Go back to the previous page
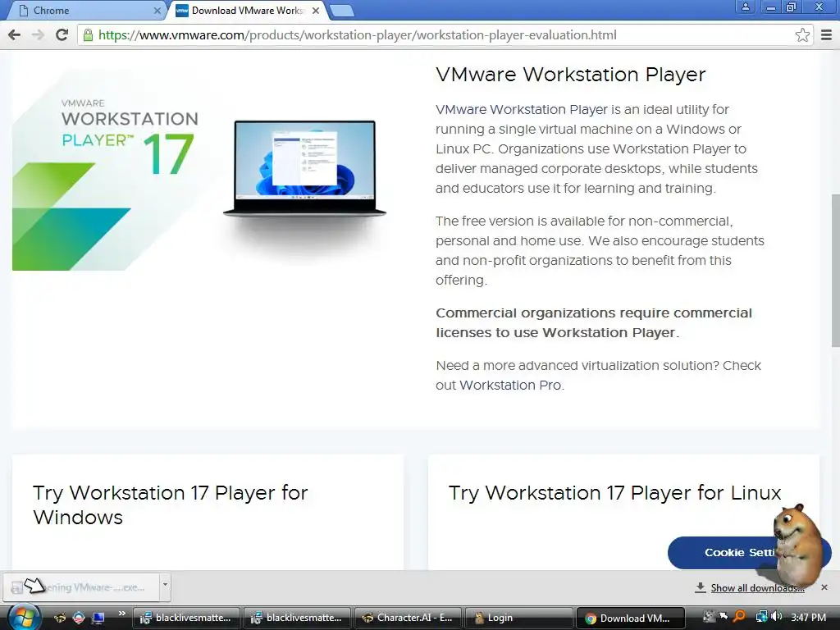840x630 pixels. (15, 35)
